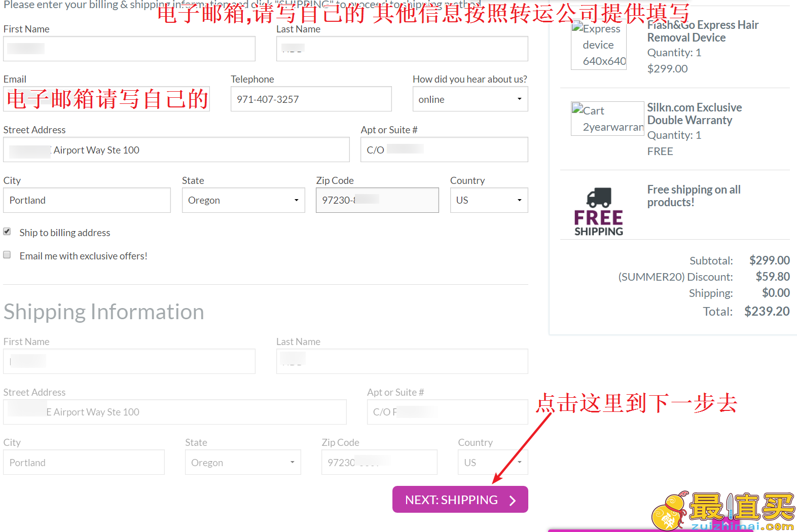Open the shipping Country dropdown showing US

493,462
